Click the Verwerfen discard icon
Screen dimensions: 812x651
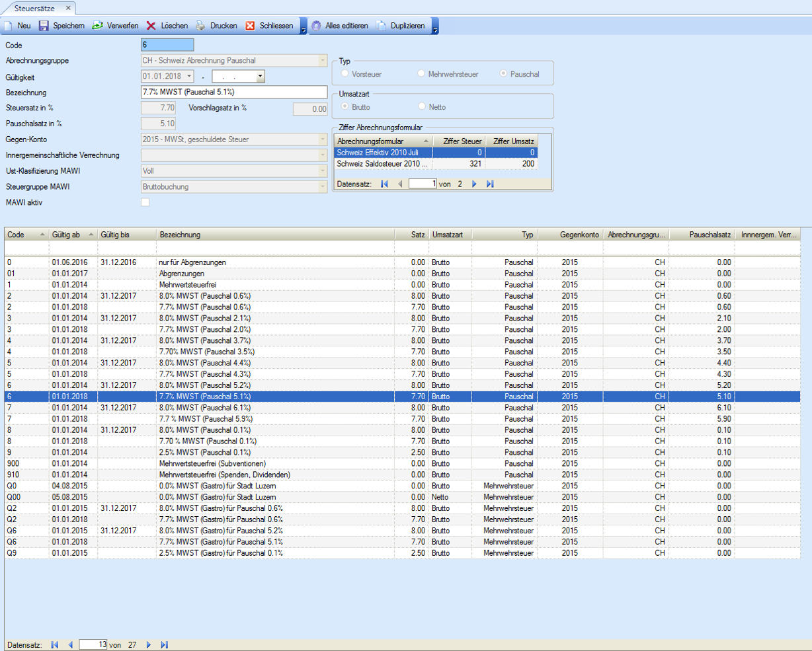tap(97, 26)
